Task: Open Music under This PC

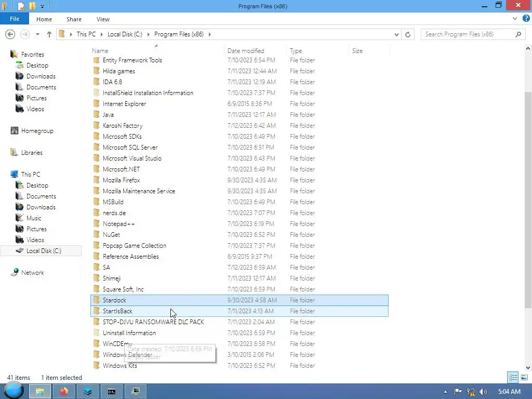Action: click(34, 218)
